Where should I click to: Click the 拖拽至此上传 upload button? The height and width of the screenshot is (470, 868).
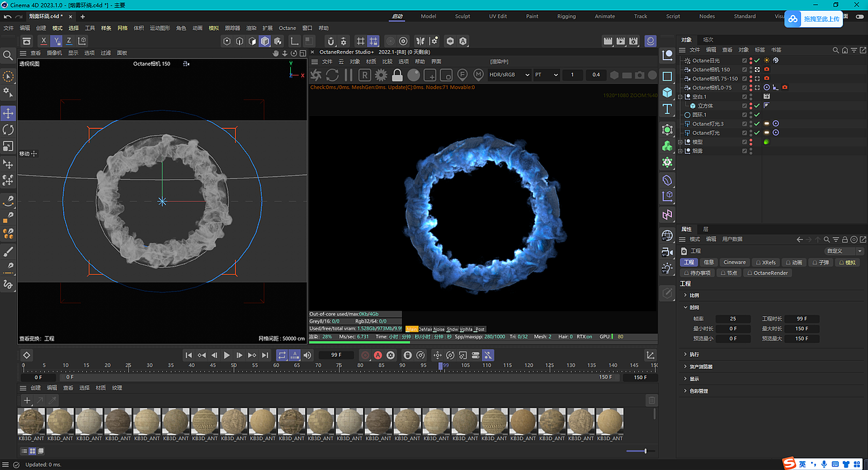[x=814, y=20]
